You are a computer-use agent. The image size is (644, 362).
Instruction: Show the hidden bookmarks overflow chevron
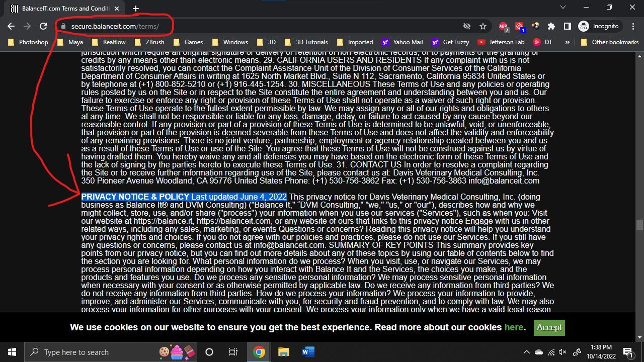(568, 42)
